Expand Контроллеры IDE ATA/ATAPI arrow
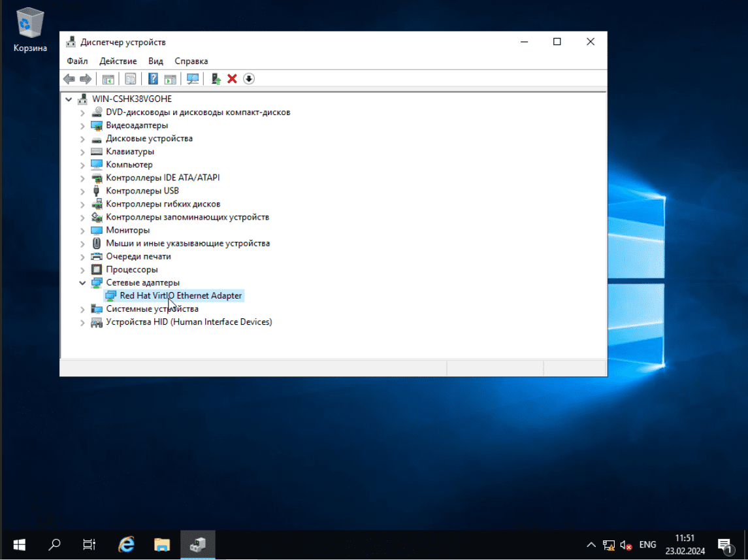 coord(82,178)
